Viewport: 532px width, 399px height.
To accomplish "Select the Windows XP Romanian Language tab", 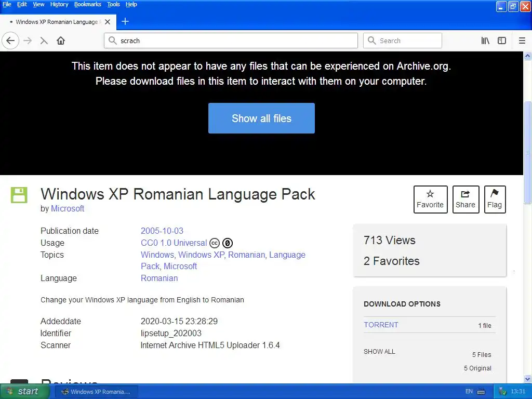I will click(x=58, y=22).
